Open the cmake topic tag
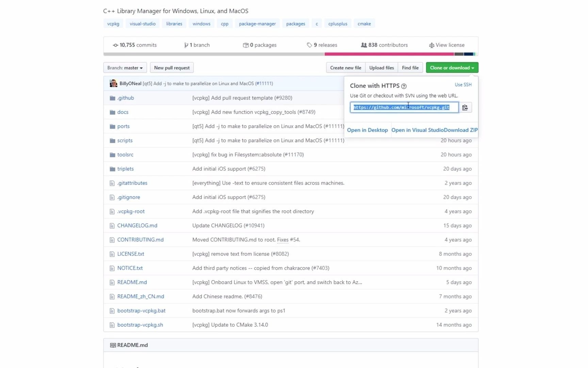Viewport: 588px width, 368px height. pyautogui.click(x=364, y=24)
